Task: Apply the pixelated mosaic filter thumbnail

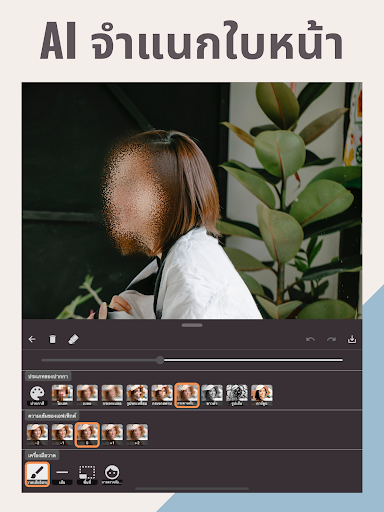Action: point(62,395)
